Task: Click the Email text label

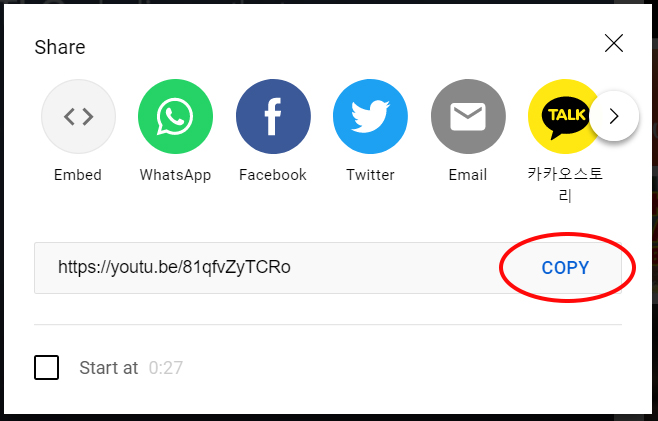Action: [x=468, y=175]
